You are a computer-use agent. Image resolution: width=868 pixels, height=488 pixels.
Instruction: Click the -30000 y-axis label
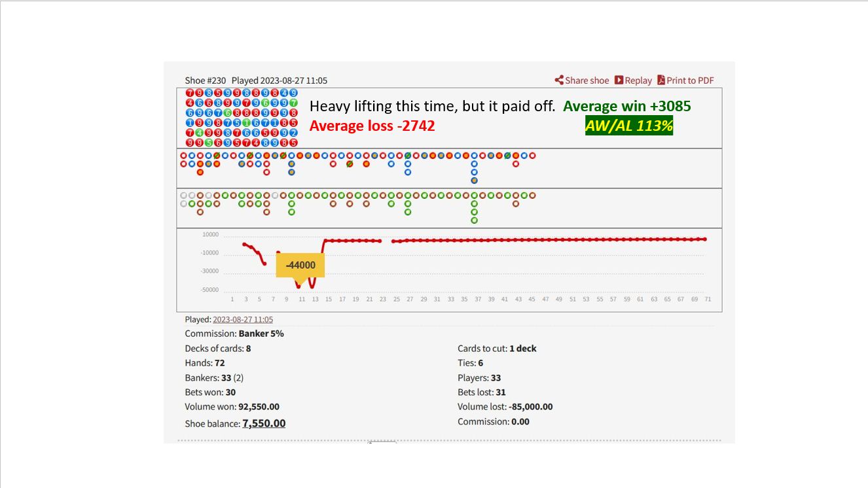coord(210,271)
